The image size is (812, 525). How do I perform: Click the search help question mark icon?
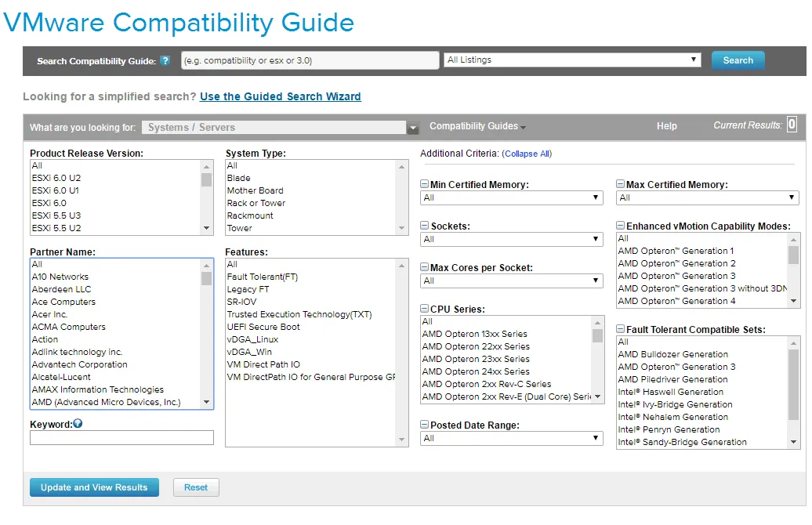(165, 60)
